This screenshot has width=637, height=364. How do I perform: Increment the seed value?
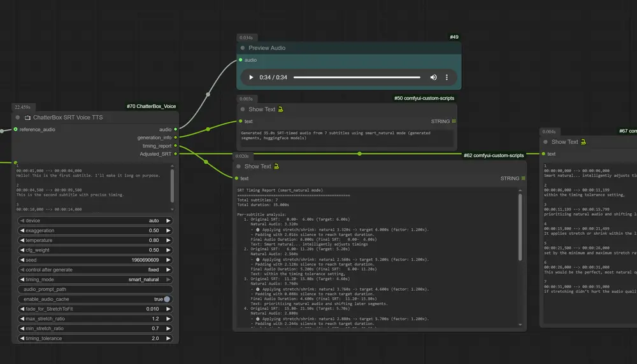click(168, 260)
